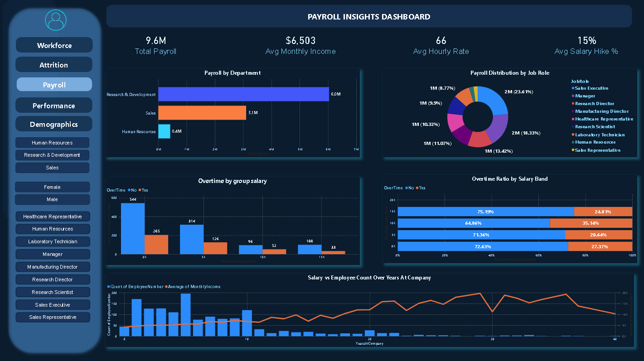Click the 13.42% red donut slice

pyautogui.click(x=479, y=139)
